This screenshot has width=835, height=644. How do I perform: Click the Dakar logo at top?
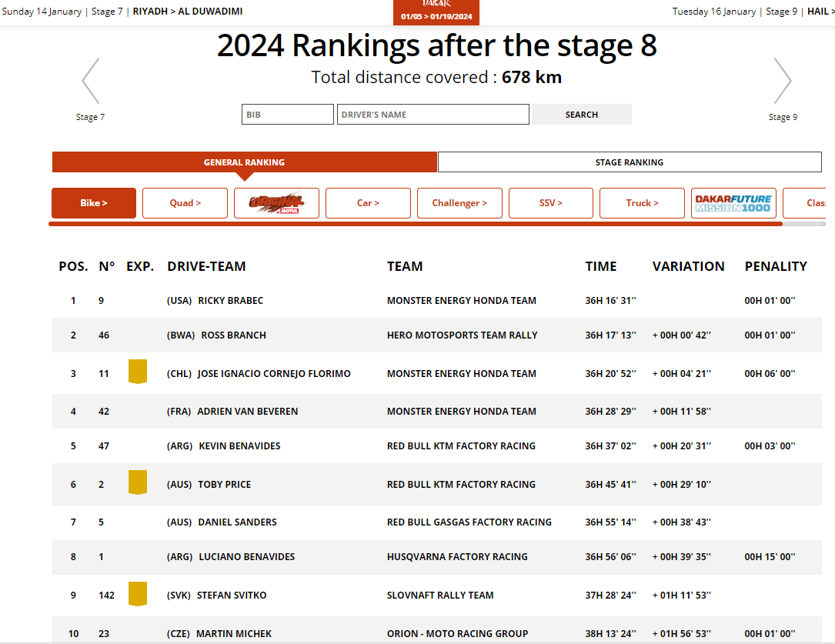[436, 5]
